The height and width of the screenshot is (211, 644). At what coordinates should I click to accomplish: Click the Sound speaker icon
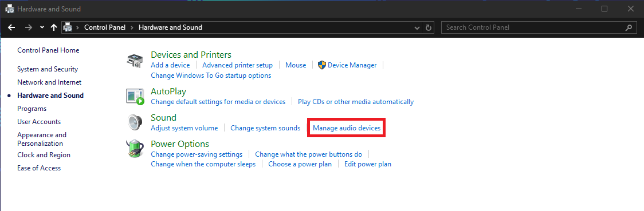click(134, 122)
